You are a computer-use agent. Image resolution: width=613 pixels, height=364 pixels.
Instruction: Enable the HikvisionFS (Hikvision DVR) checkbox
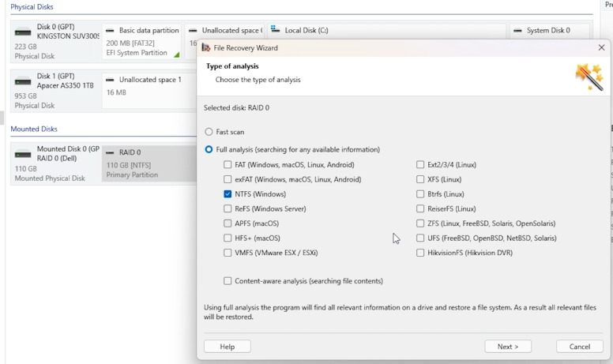click(420, 253)
